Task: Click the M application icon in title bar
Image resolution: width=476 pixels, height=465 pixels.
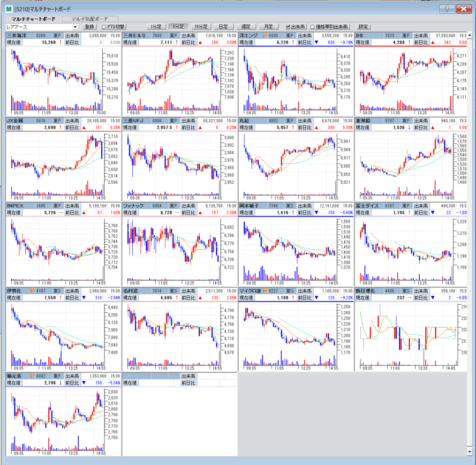Action: pyautogui.click(x=9, y=9)
